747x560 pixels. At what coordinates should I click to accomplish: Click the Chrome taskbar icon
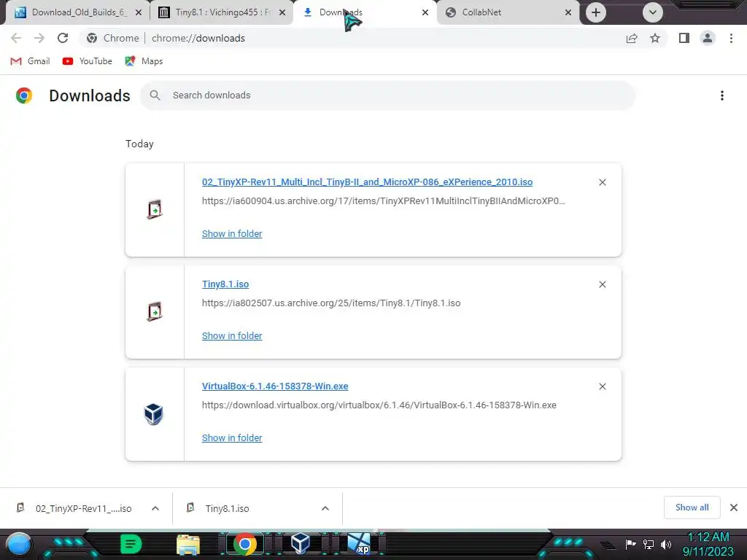[x=245, y=544]
